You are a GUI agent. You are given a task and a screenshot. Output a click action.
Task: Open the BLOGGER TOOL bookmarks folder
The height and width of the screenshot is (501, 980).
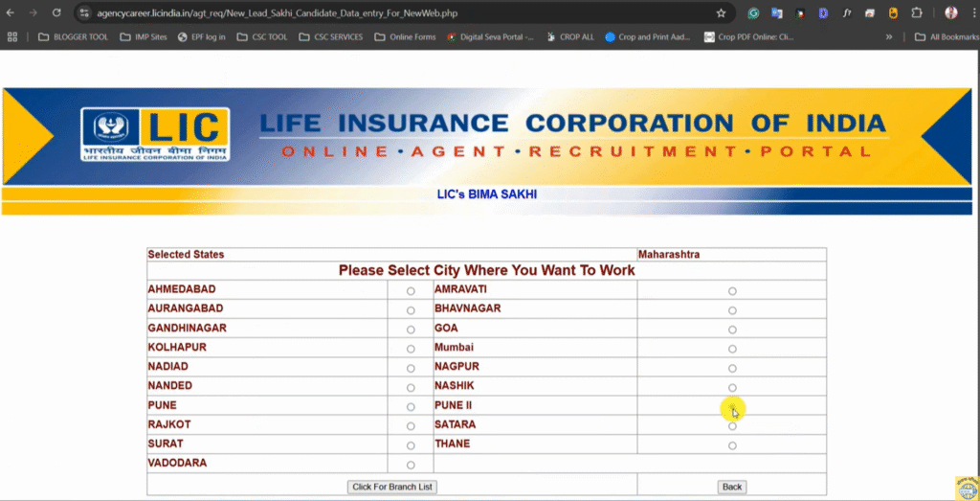pyautogui.click(x=75, y=37)
